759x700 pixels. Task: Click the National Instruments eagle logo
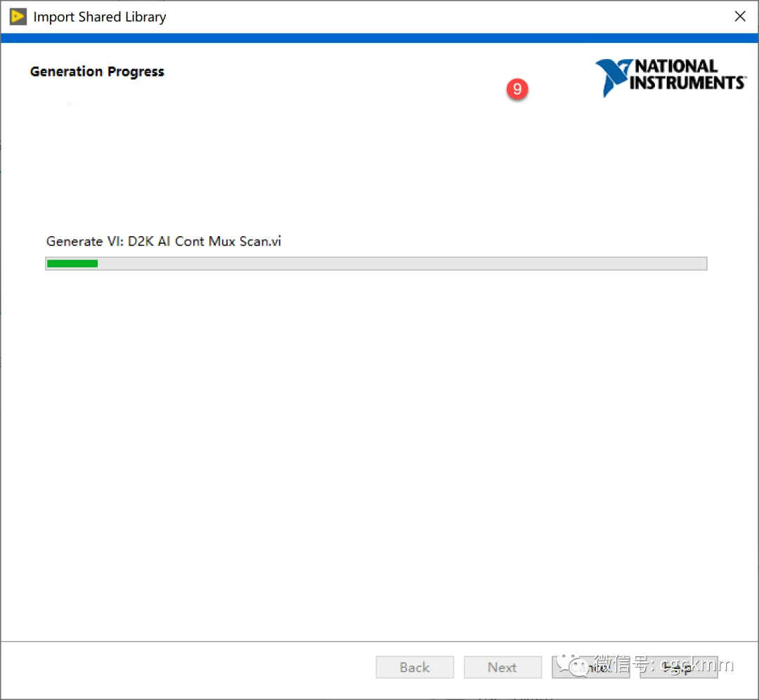(613, 77)
